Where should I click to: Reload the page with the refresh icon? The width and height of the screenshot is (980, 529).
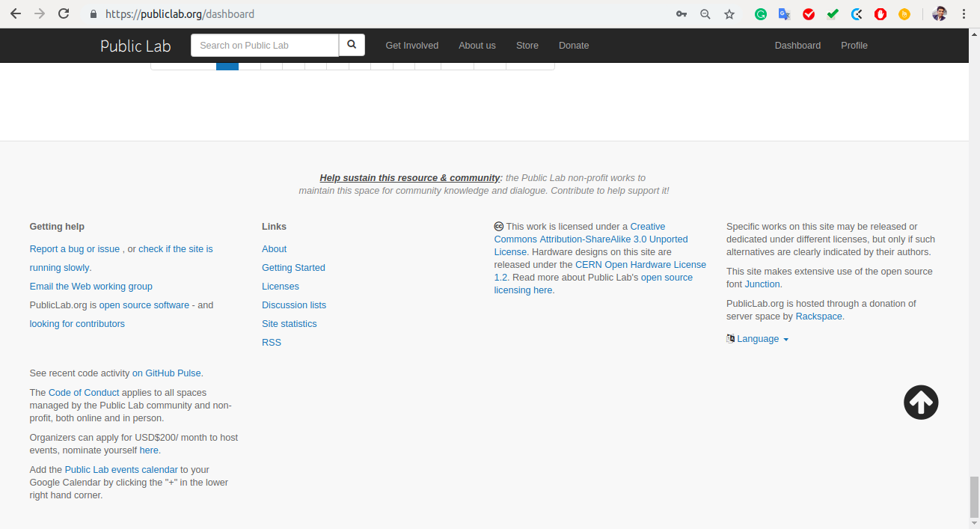click(x=63, y=13)
